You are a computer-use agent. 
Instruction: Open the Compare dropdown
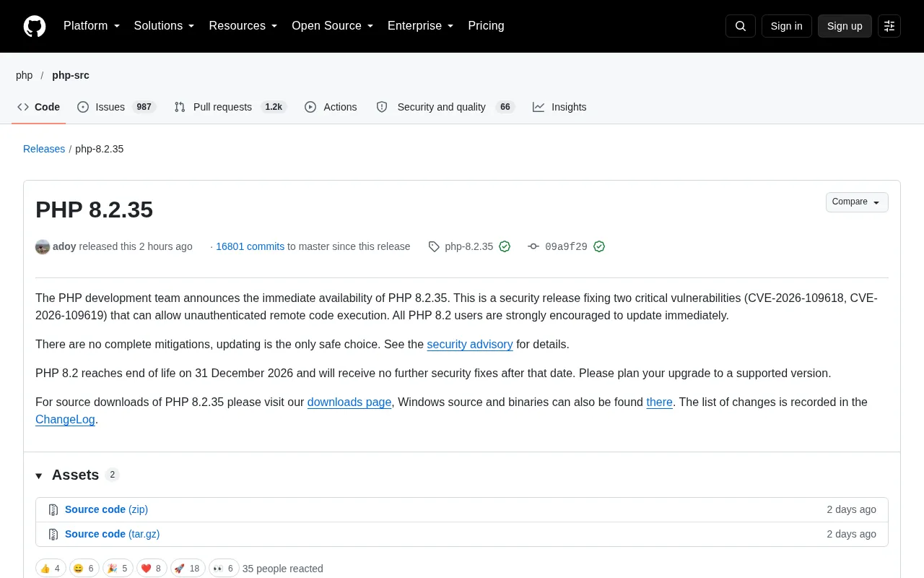click(857, 202)
